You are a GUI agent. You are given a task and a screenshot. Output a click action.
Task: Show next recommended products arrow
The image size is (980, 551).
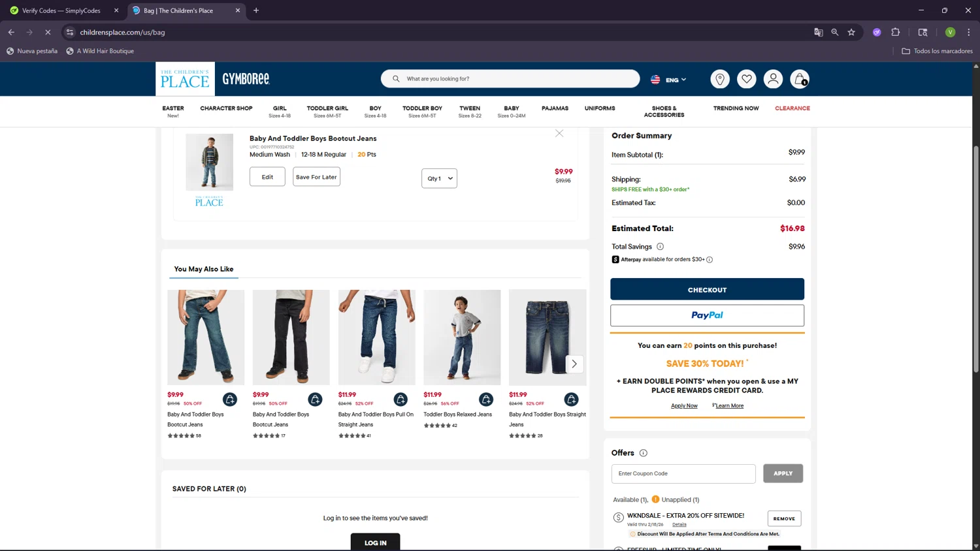click(574, 364)
